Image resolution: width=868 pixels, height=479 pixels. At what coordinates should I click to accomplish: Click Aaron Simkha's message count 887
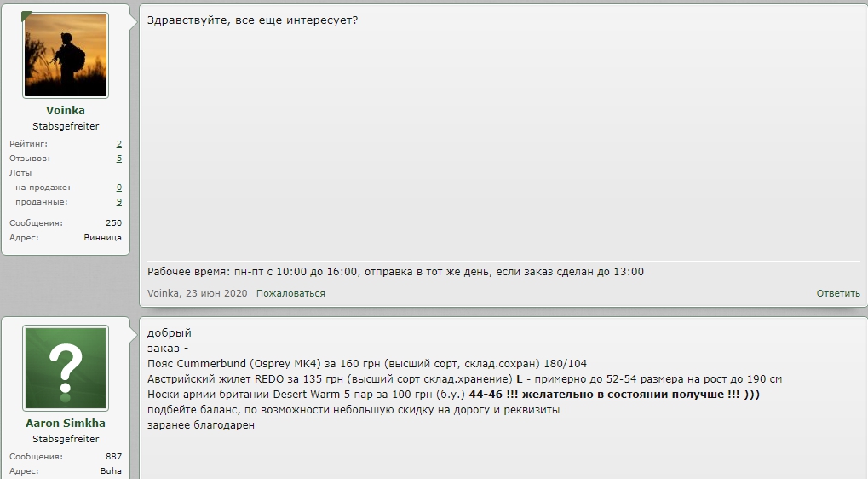click(113, 457)
